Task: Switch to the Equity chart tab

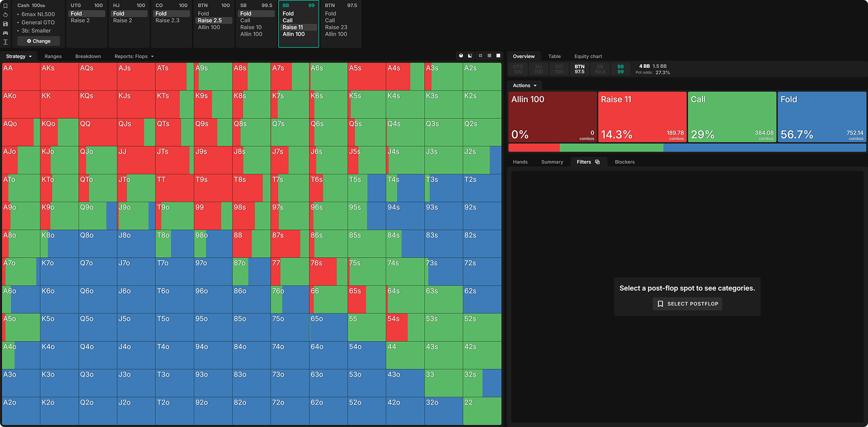Action: click(588, 56)
